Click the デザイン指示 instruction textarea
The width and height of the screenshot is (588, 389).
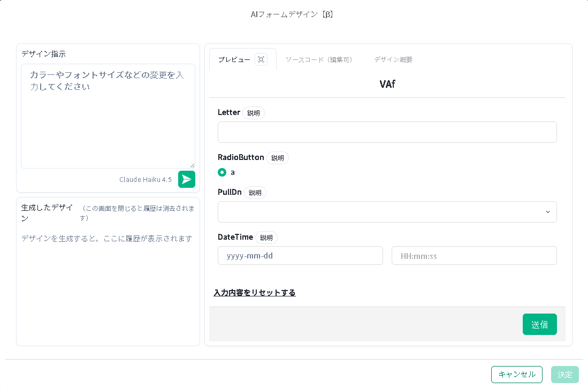tap(108, 116)
